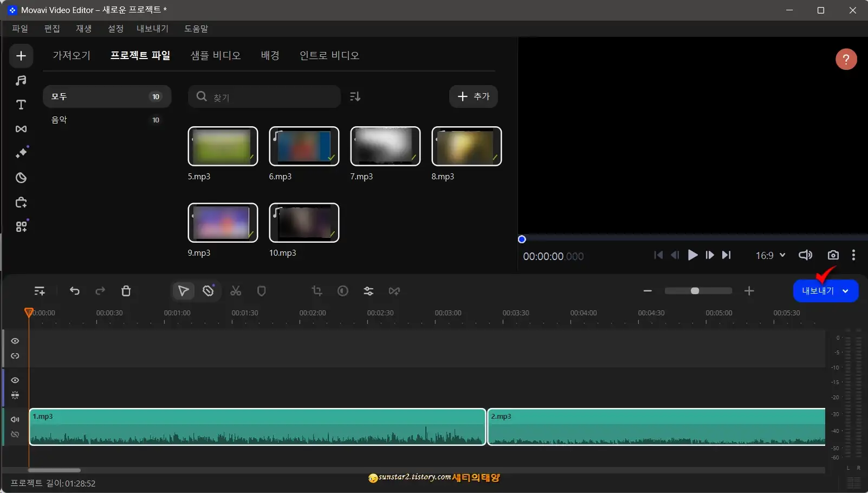Open the sort order dropdown near search
This screenshot has width=868, height=493.
coord(355,96)
